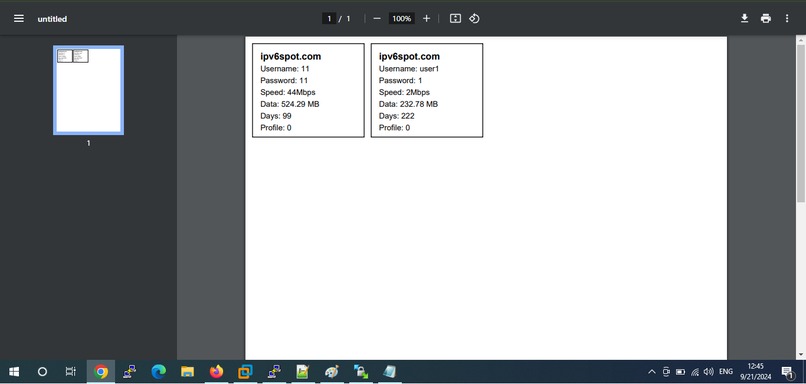Click the text 'Speed: 2Mbps'
The height and width of the screenshot is (384, 806).
click(x=404, y=92)
